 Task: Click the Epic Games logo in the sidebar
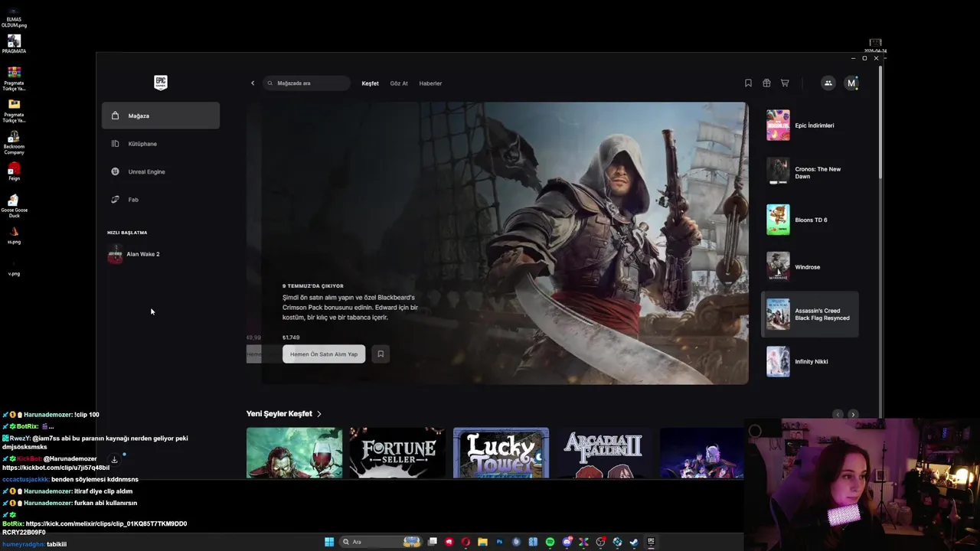click(160, 83)
